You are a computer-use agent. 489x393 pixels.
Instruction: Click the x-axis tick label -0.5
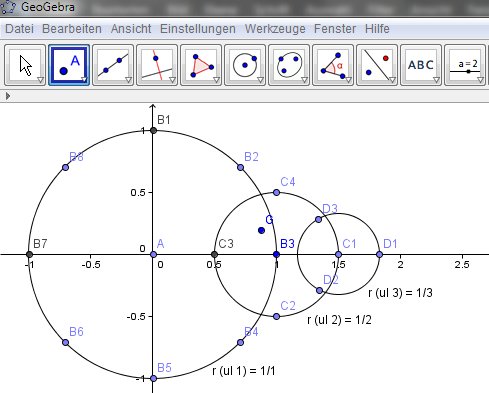tap(91, 265)
